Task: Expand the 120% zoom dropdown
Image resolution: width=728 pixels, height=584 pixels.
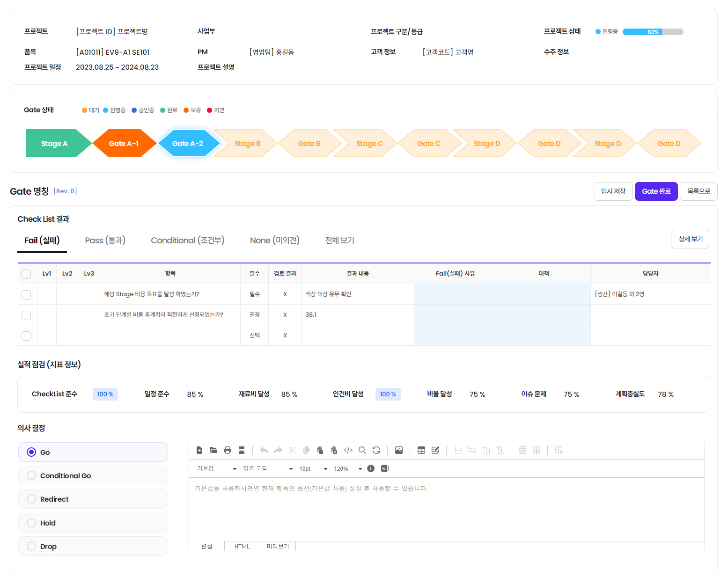Action: 348,468
